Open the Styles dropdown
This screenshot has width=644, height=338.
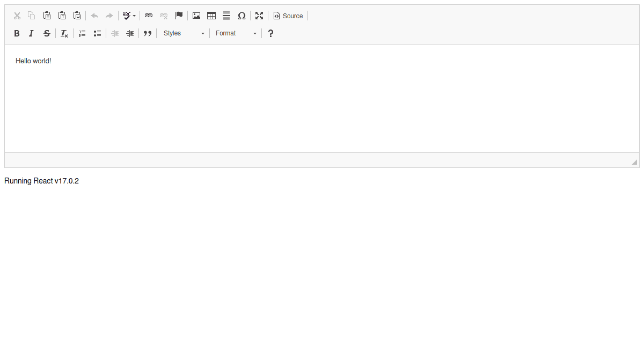[183, 33]
